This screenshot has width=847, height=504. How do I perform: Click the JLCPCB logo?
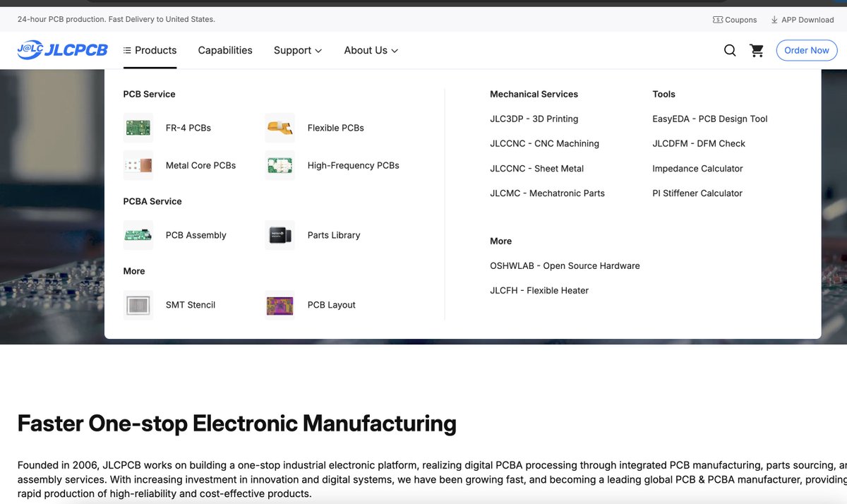(x=62, y=50)
